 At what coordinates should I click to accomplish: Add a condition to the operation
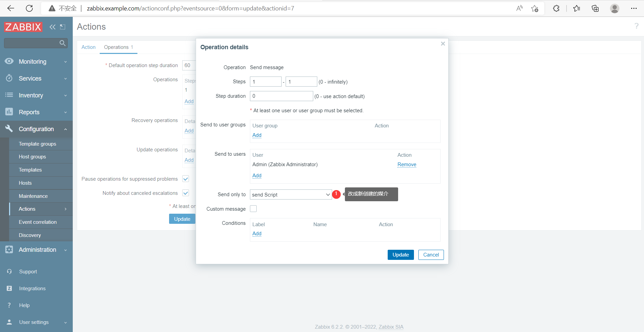257,234
